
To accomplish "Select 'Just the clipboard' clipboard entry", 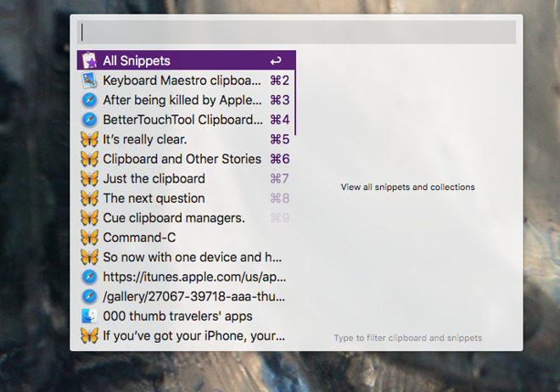I will pos(154,178).
